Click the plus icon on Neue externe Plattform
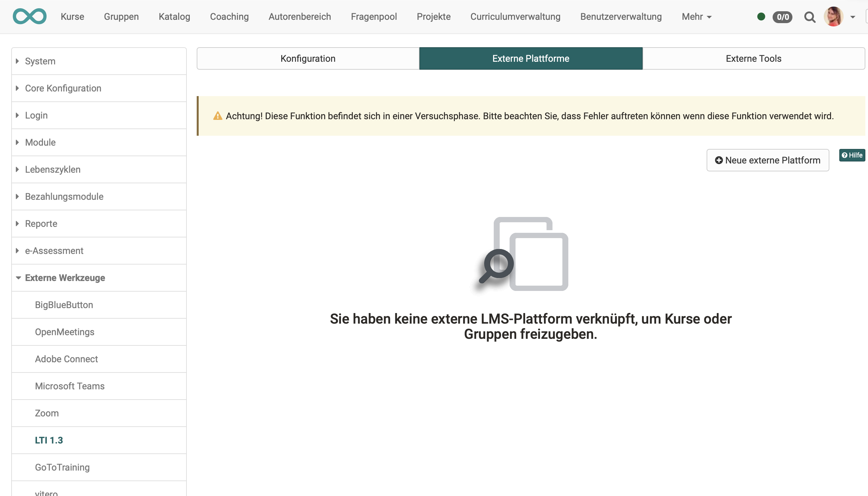 point(719,160)
